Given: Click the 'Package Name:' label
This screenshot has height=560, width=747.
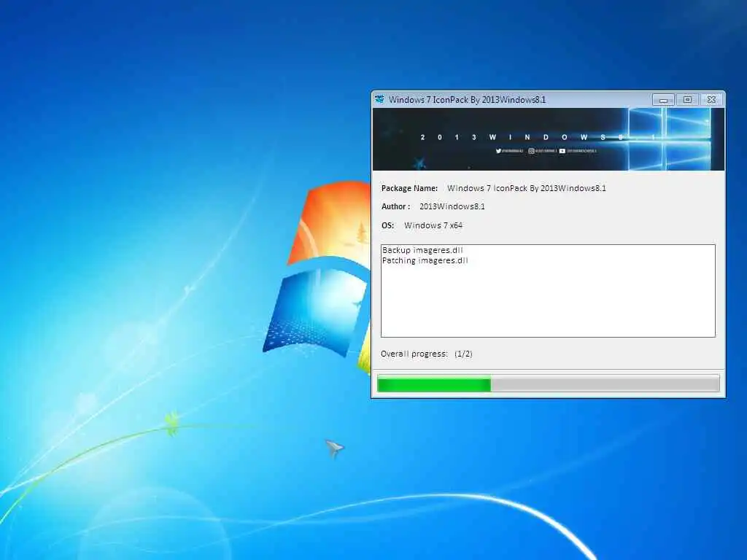Looking at the screenshot, I should pos(409,188).
